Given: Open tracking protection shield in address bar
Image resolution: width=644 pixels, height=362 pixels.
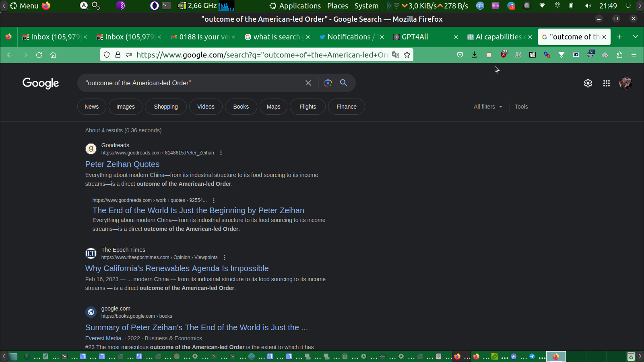Looking at the screenshot, I should [107, 55].
